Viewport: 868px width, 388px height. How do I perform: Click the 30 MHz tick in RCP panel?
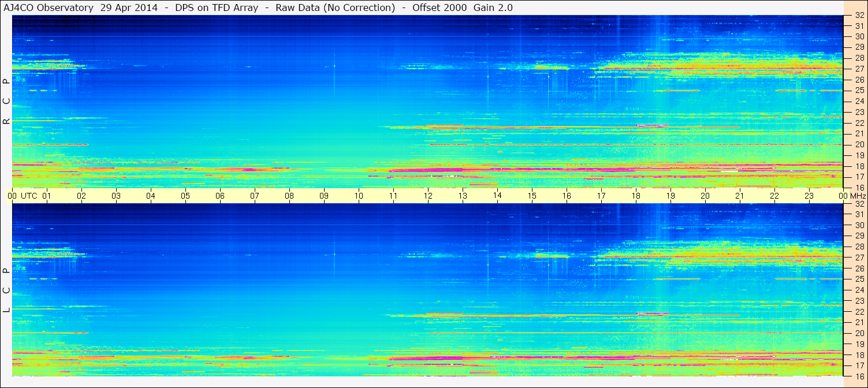click(x=859, y=36)
